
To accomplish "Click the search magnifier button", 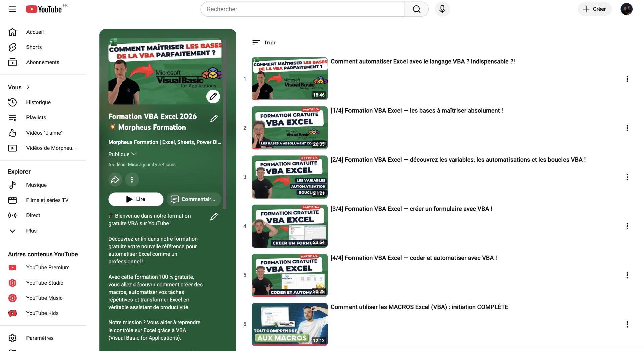I will tap(416, 9).
